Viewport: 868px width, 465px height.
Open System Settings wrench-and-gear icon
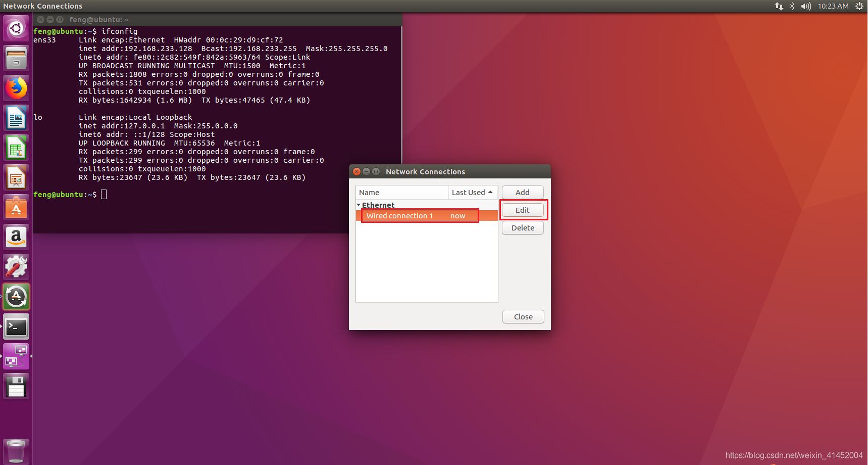point(16,267)
